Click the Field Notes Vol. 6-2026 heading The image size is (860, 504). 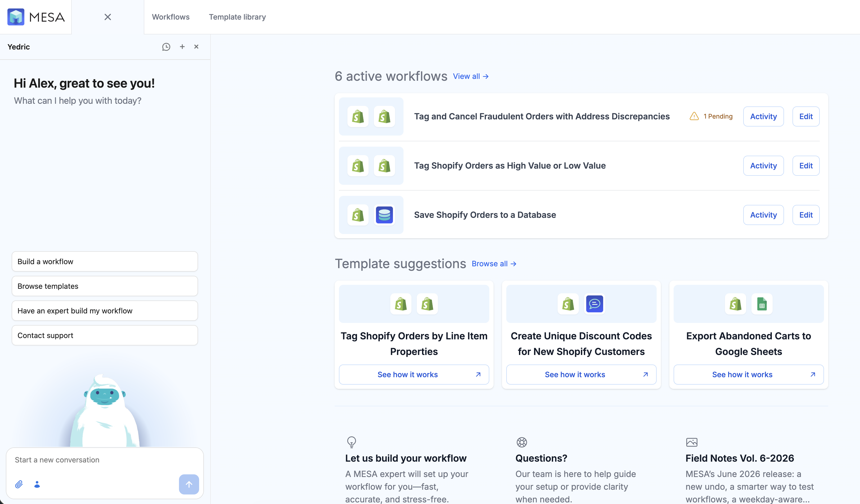(740, 458)
